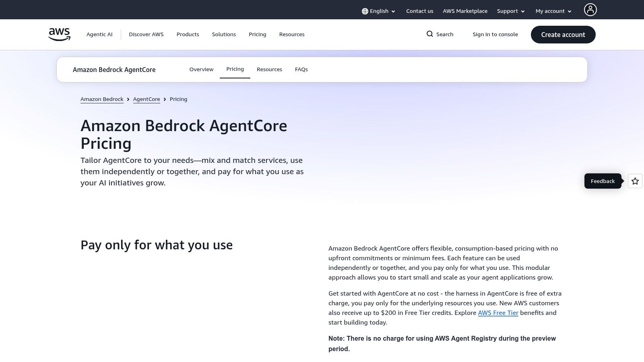The width and height of the screenshot is (644, 362).
Task: Open the Resources main nav menu
Action: click(x=292, y=35)
